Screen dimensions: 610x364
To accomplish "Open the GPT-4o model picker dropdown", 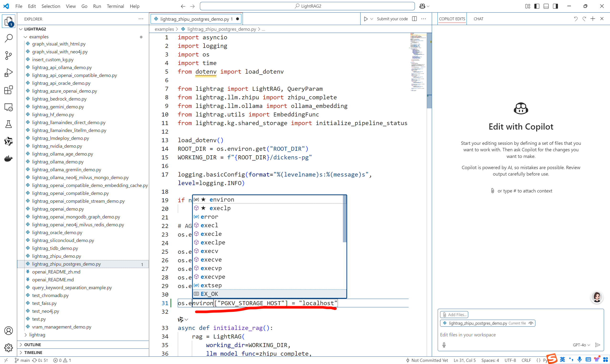I will (581, 345).
